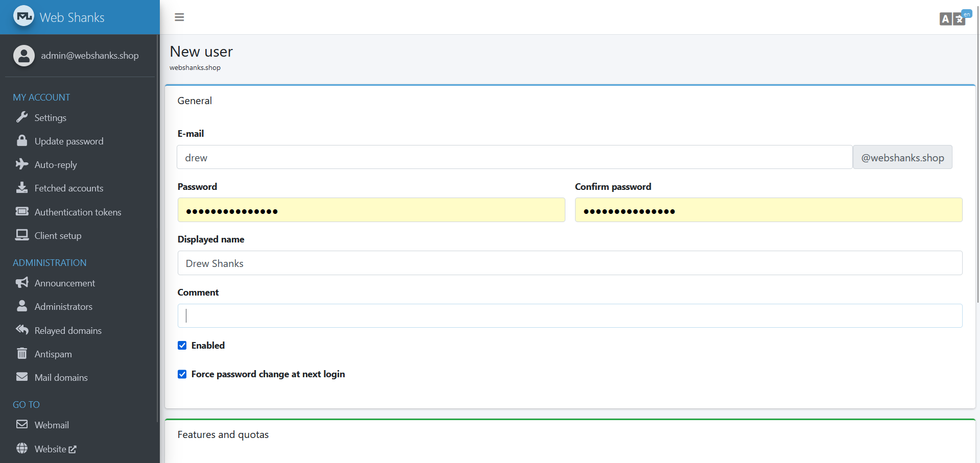
Task: Click the Relayed domains reply-all icon
Action: pos(22,330)
